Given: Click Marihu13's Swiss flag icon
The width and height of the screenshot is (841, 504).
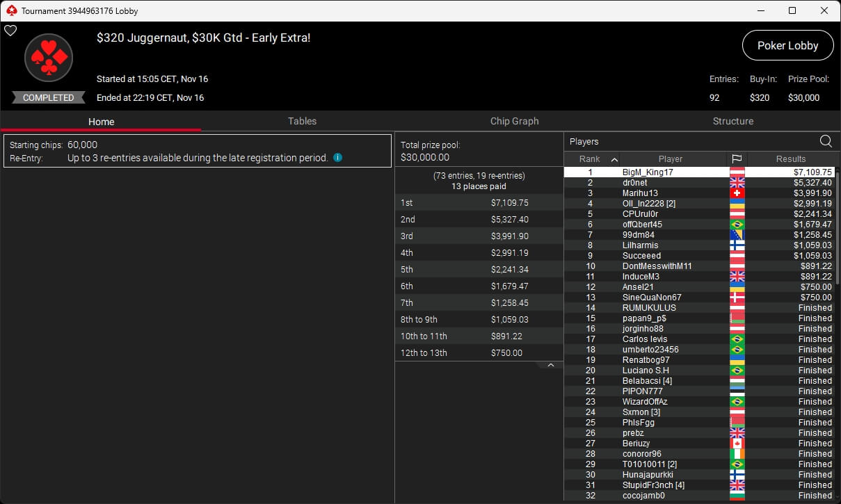Looking at the screenshot, I should pyautogui.click(x=737, y=193).
